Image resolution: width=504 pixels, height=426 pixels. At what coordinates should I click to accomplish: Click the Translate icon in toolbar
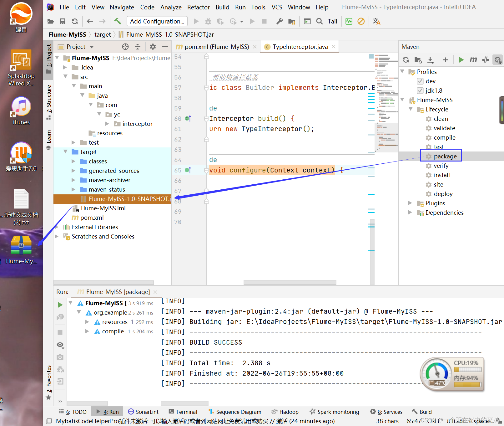pos(376,21)
